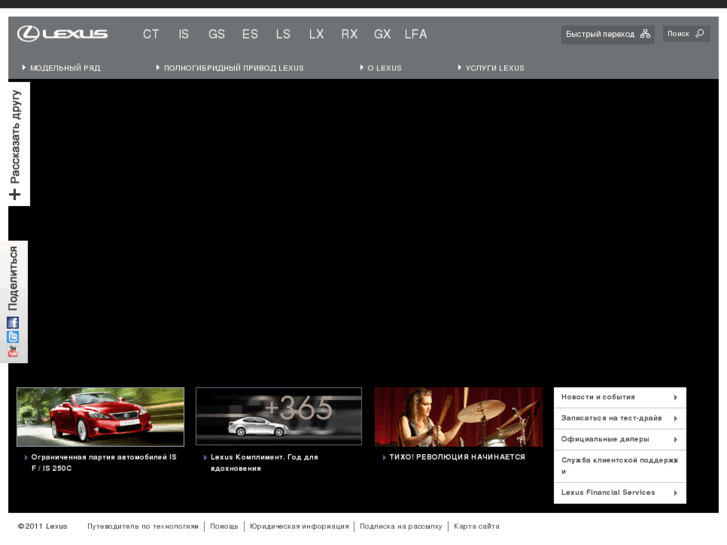Open the Facebook share icon

coord(13,322)
